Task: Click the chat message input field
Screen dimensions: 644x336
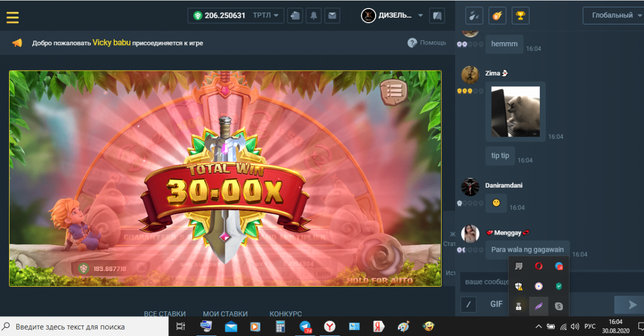Action: (483, 281)
